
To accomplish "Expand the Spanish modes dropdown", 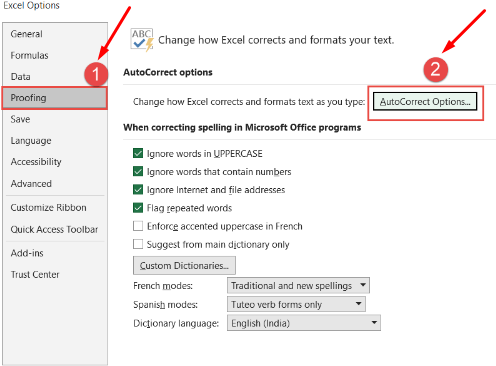I will [296, 304].
